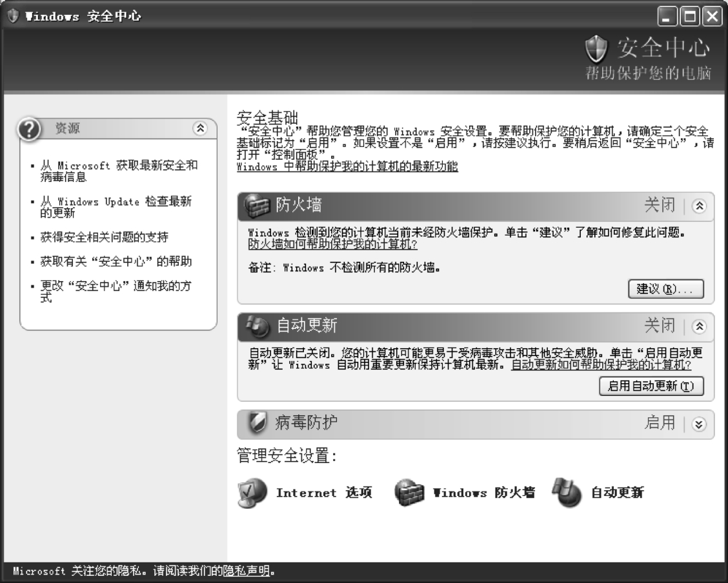Open 从 Windows Update 检查最新的更新

click(x=116, y=207)
